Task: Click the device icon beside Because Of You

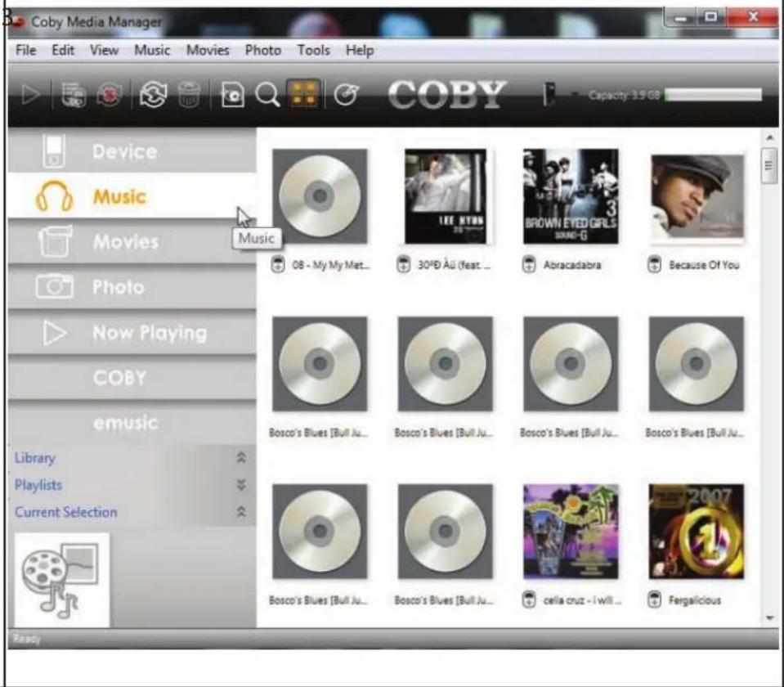Action: 654,264
